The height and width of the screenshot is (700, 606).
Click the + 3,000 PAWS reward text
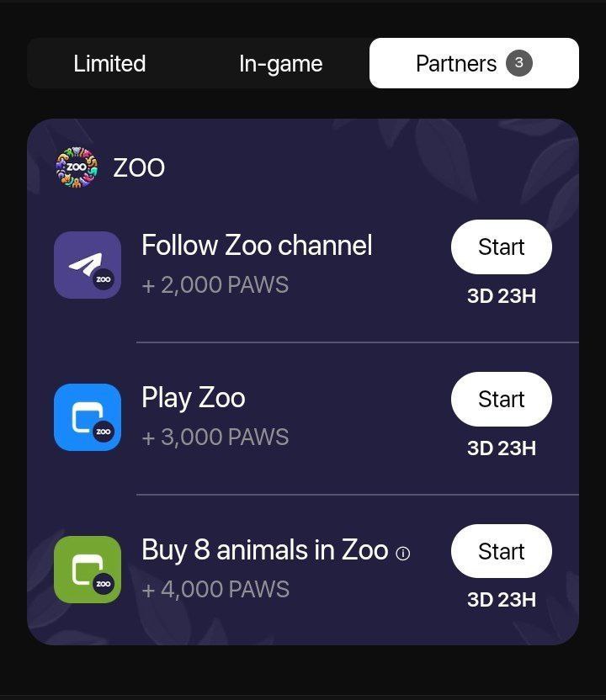pyautogui.click(x=215, y=437)
